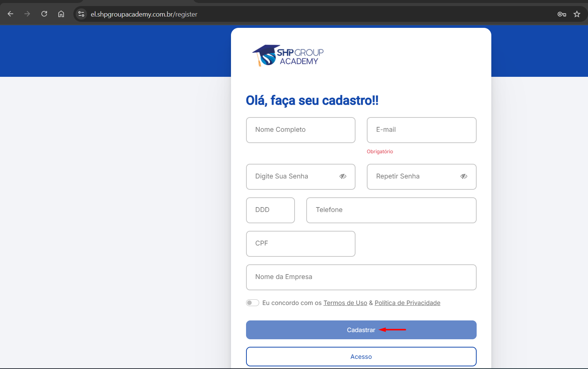Viewport: 588px width, 369px height.
Task: Click the Acesso button
Action: [361, 356]
